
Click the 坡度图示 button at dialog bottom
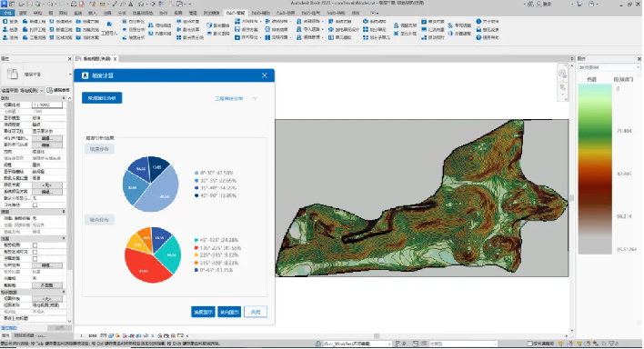(204, 312)
